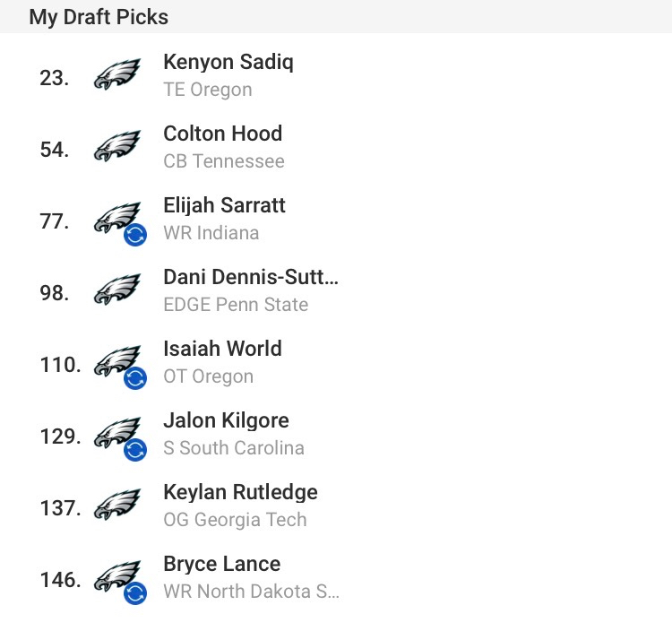672x631 pixels.
Task: Select Elijah Sarratt's player name
Action: (x=224, y=205)
